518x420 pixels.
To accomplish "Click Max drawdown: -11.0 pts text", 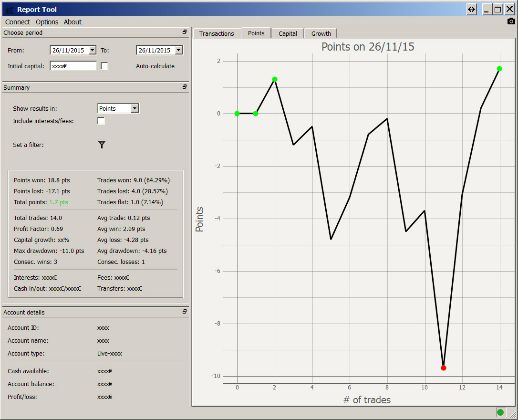I will [49, 251].
